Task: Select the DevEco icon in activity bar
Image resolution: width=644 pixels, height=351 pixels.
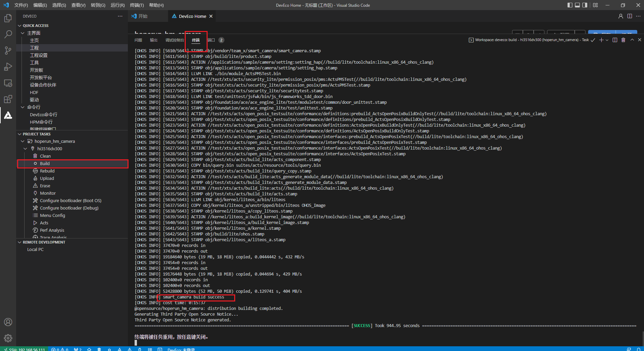Action: coord(8,115)
